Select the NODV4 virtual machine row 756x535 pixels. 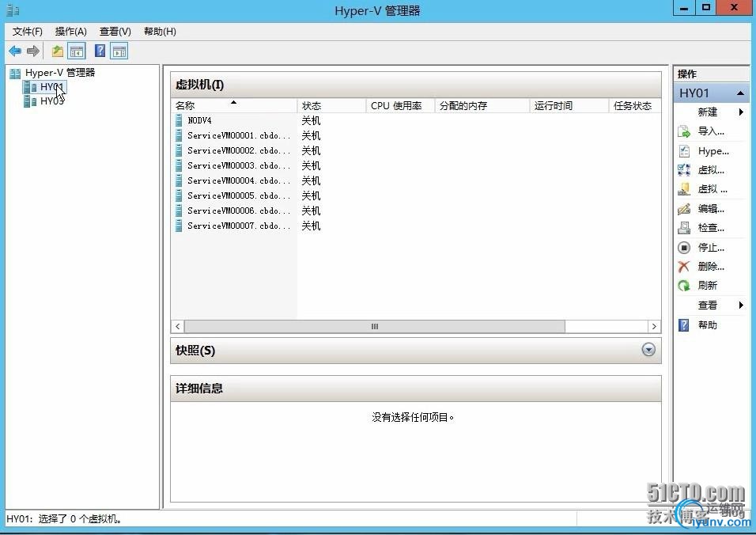point(416,120)
